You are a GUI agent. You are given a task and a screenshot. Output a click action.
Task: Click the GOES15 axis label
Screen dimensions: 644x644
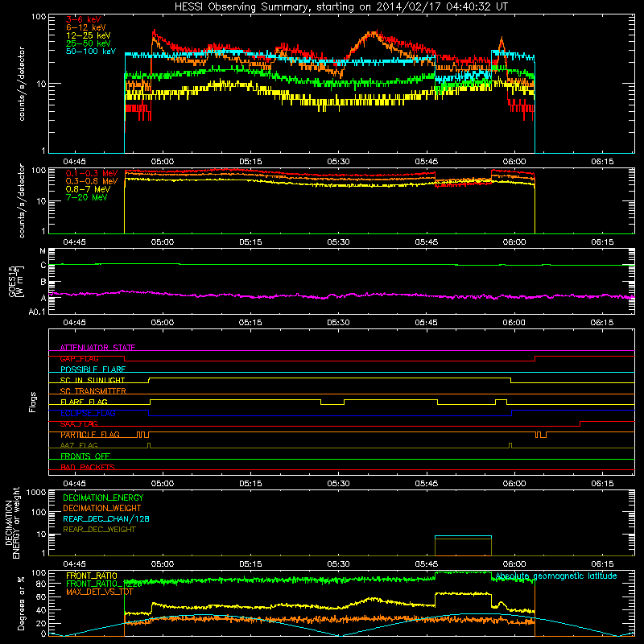point(16,281)
